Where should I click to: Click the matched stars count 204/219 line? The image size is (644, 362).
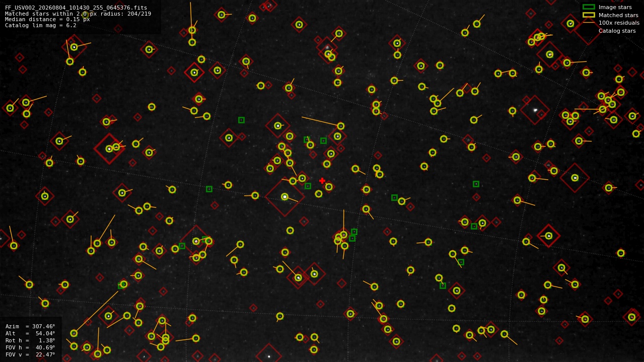(x=78, y=14)
